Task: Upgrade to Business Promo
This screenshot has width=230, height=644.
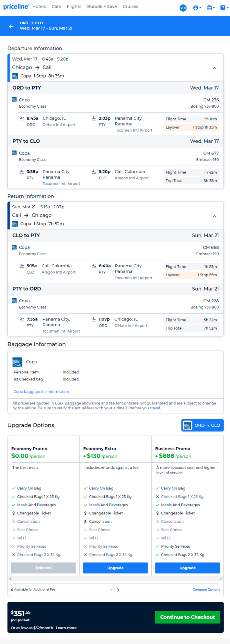Action: click(x=187, y=568)
